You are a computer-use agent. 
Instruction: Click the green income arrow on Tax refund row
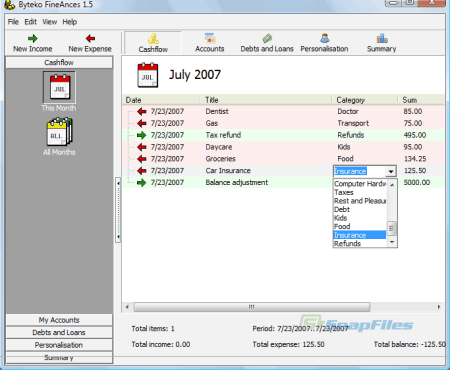[142, 135]
